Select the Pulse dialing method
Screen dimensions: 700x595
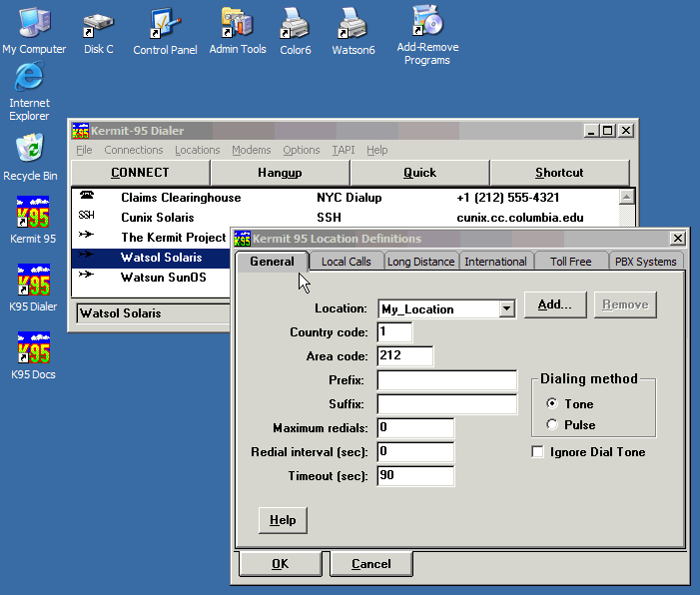point(552,425)
